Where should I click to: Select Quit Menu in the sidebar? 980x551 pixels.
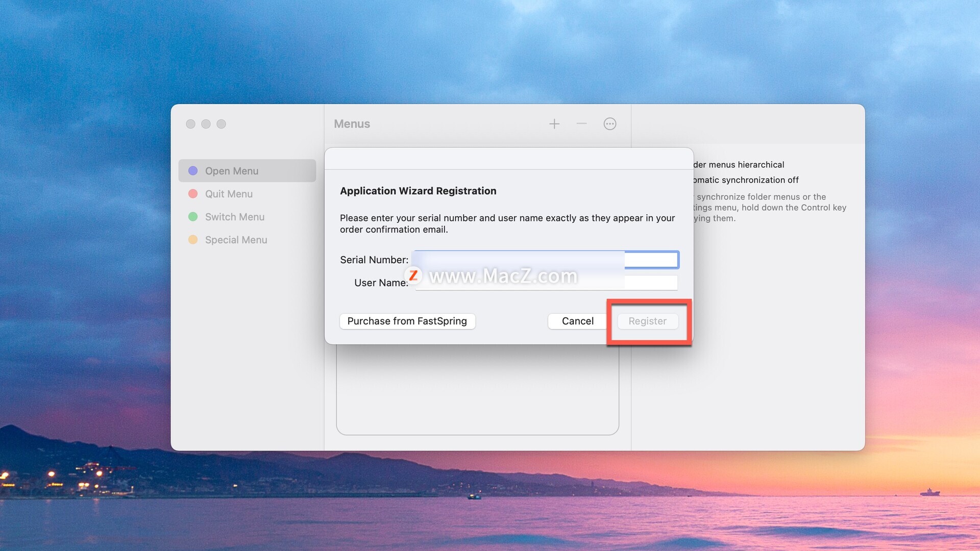click(229, 194)
